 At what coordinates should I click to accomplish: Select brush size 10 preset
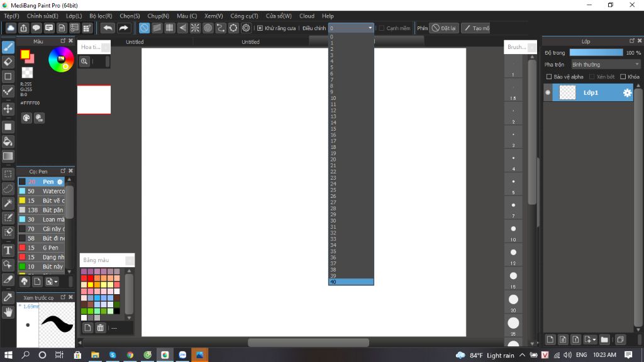(x=513, y=231)
